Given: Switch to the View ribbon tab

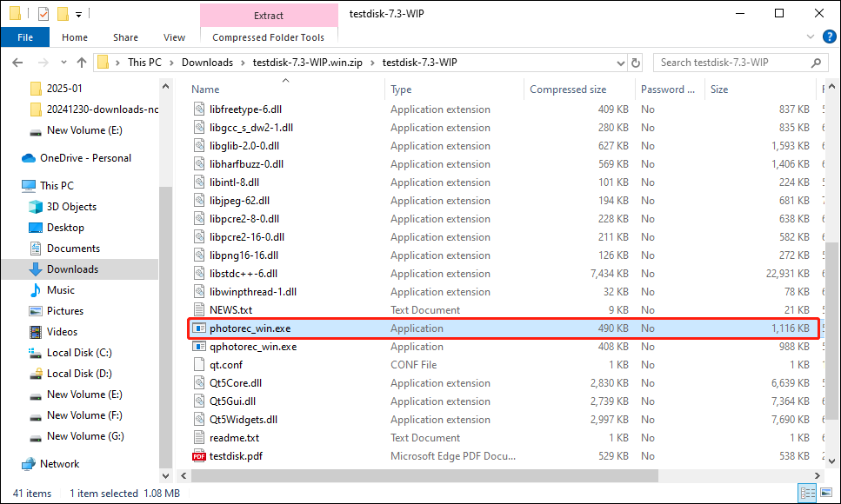Looking at the screenshot, I should coord(174,37).
